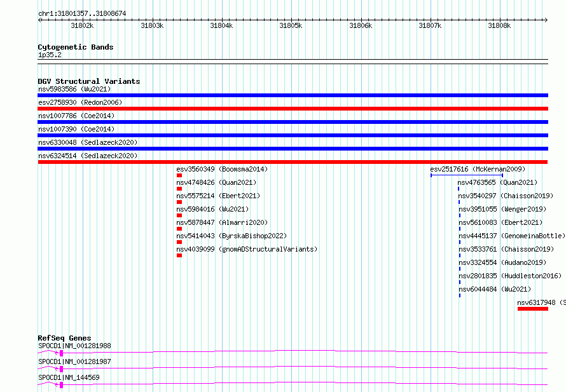This screenshot has height=392, width=566.
Task: Open nsv5984016 (Wu2021) label
Action: [x=212, y=209]
